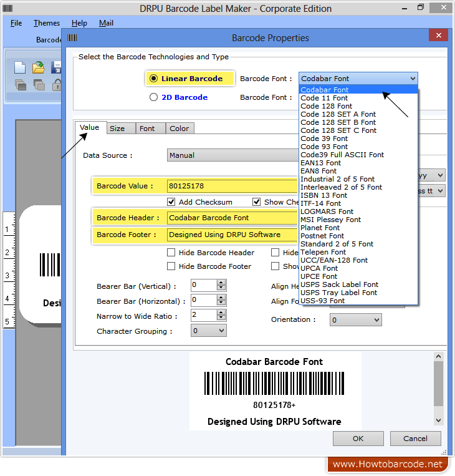Increase Narrow to Wide Ratio stepper

point(221,312)
